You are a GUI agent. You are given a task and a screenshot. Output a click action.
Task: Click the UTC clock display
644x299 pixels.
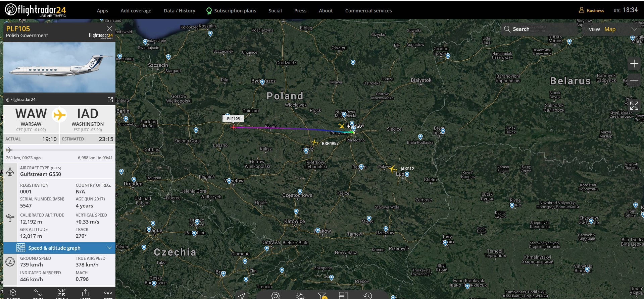coord(626,10)
